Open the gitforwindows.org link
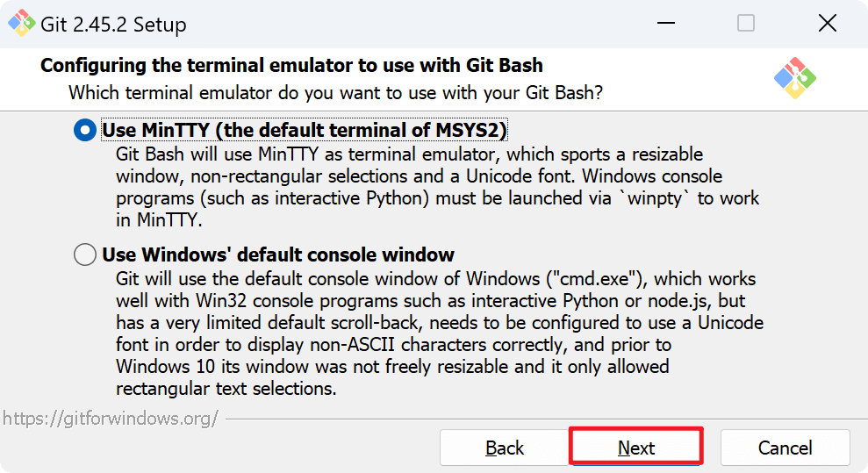This screenshot has width=868, height=473. 110,418
